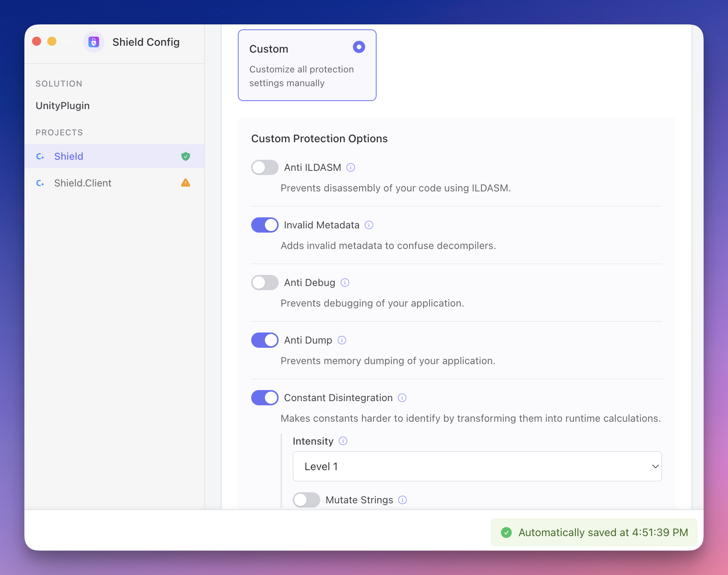Click the Shield Config lock icon
This screenshot has width=728, height=575.
(94, 42)
